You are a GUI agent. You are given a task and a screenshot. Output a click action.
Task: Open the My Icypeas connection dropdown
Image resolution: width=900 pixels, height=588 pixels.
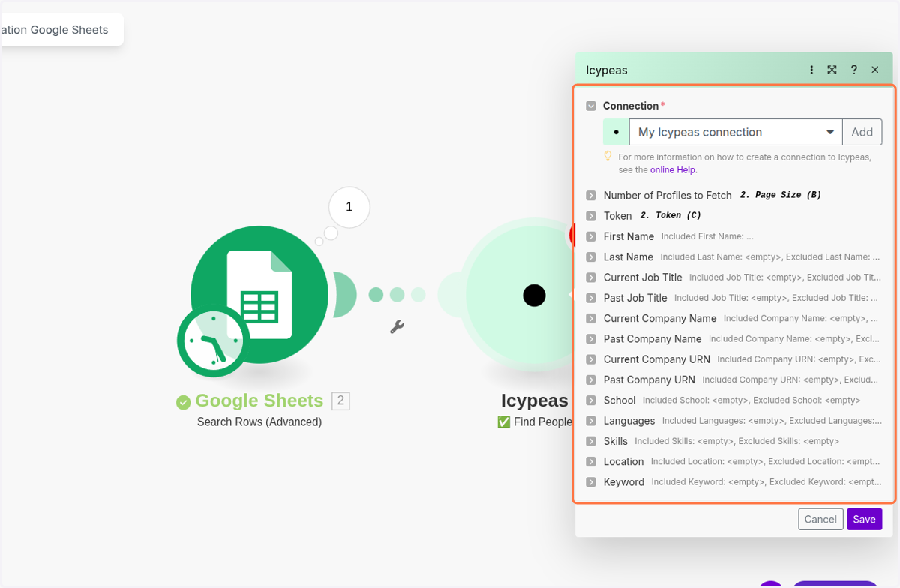point(736,132)
